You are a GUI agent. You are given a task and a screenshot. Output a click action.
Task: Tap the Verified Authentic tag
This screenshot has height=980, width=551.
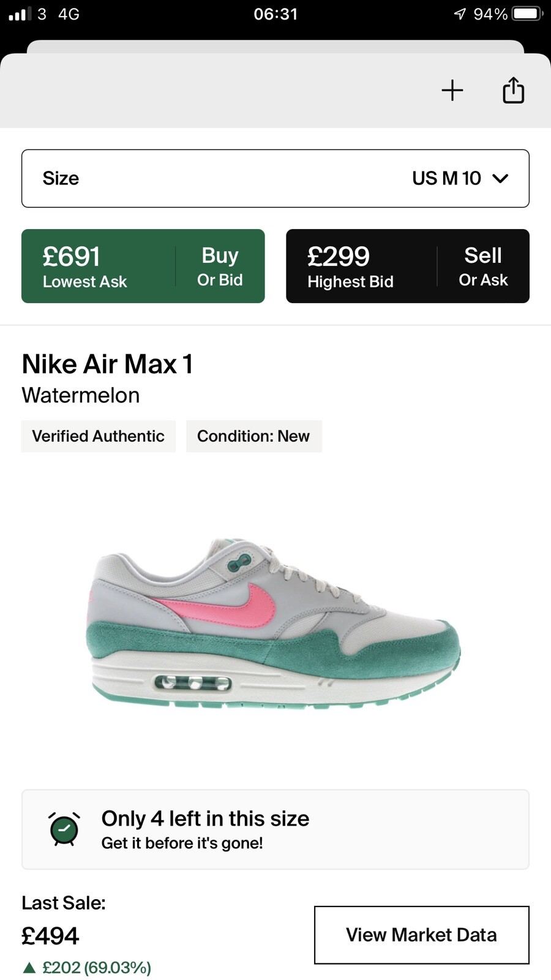click(x=99, y=436)
